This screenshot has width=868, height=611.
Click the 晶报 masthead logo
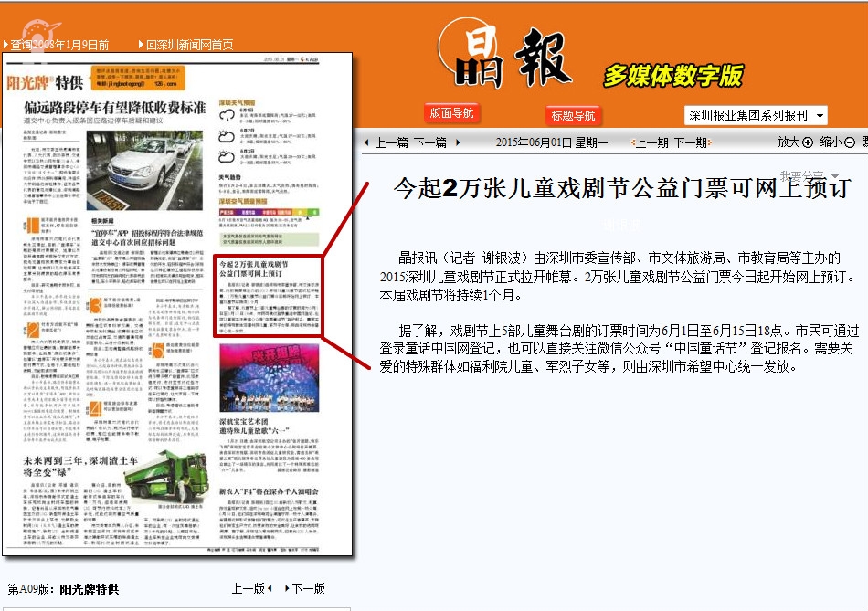506,57
